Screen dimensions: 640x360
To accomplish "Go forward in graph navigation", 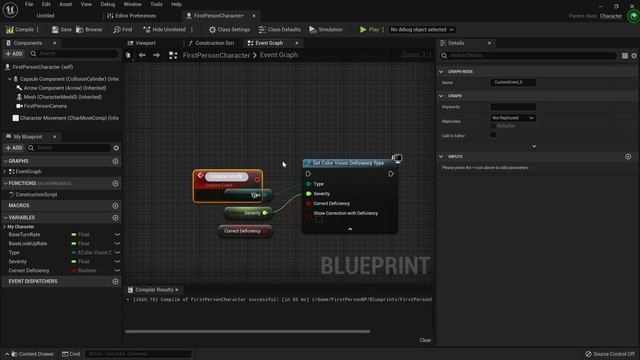I will (156, 55).
